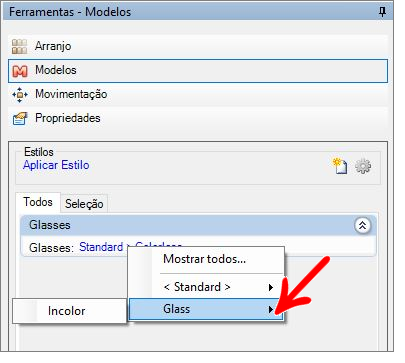Click the new style document icon
The width and height of the screenshot is (405, 363).
(x=340, y=166)
